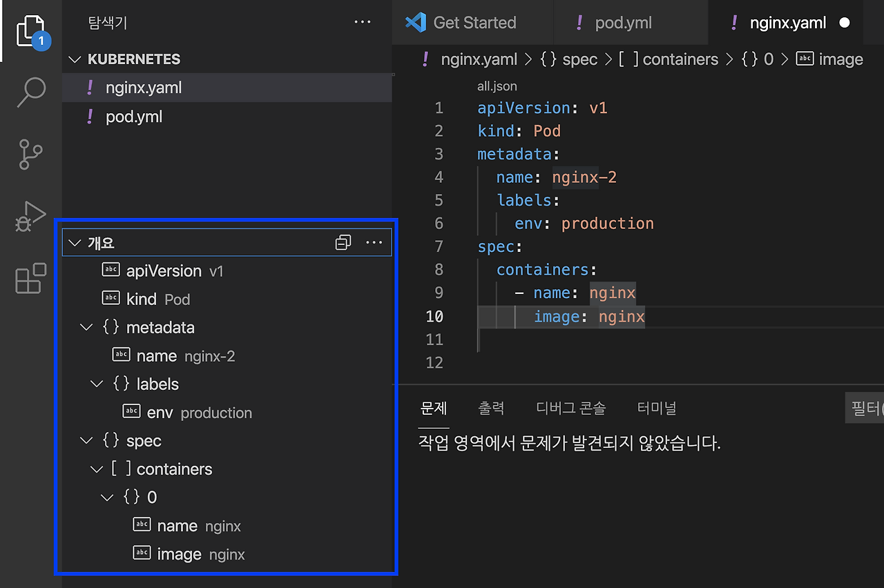This screenshot has width=884, height=588.
Task: Click 'name: nginx-2' line in editor
Action: (x=556, y=177)
